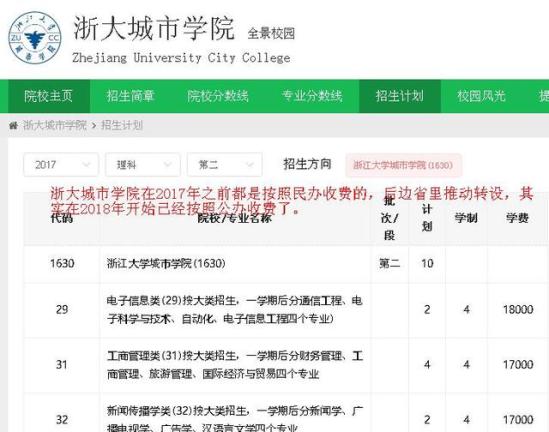Click the 招生方向 label
The image size is (549, 432).
click(x=307, y=164)
